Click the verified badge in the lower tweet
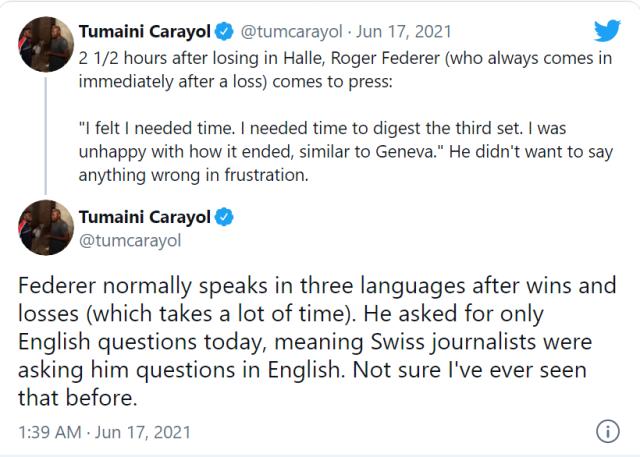Screen dimensions: 640x457 tap(226, 216)
